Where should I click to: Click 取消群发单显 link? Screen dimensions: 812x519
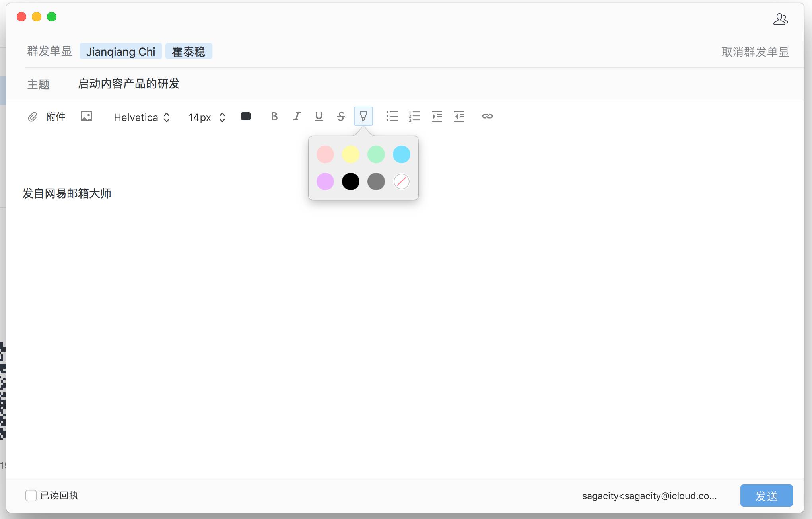755,52
